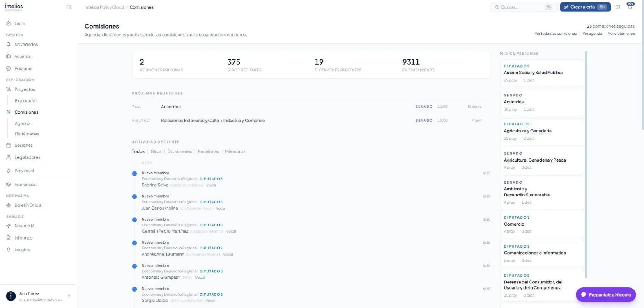Click the Mis Comisiones panel scrollbar

[586, 164]
